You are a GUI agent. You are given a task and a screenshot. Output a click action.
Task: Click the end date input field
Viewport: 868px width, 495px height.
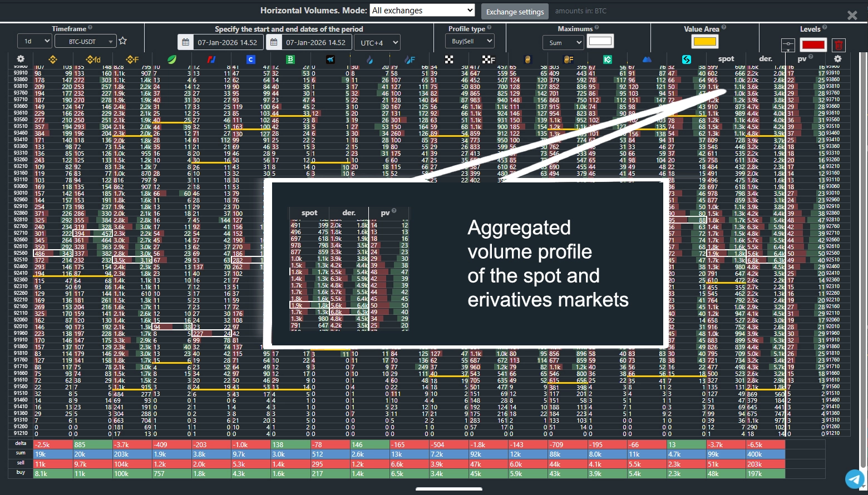[x=315, y=42]
